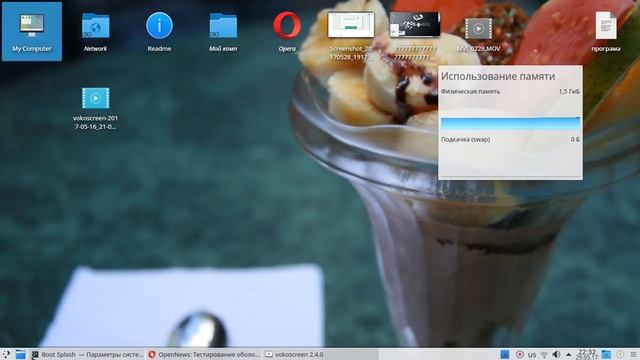Switch to OpenNews Opera window task
640x360 pixels.
(204, 354)
